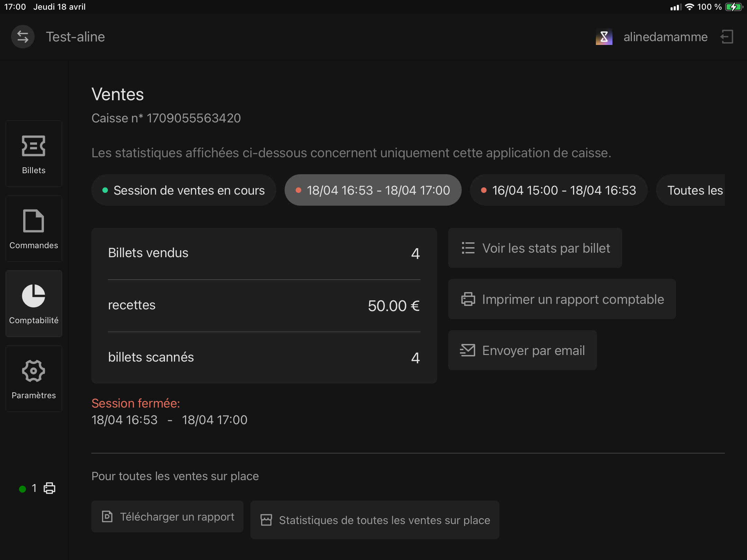Open Statistiques de toutes les ventes sur place
Image resolution: width=747 pixels, height=560 pixels.
tap(375, 520)
